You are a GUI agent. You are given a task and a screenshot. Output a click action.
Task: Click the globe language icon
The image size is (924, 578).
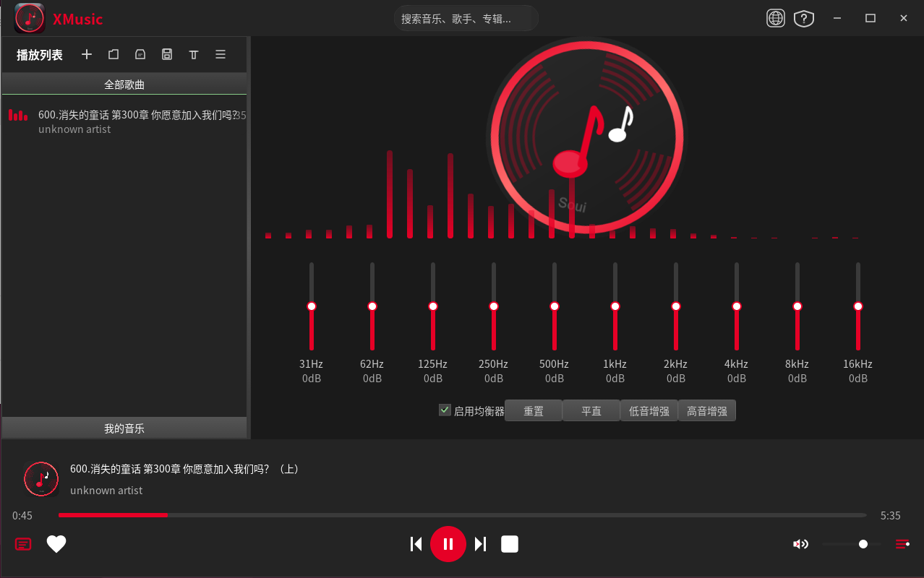coord(776,19)
